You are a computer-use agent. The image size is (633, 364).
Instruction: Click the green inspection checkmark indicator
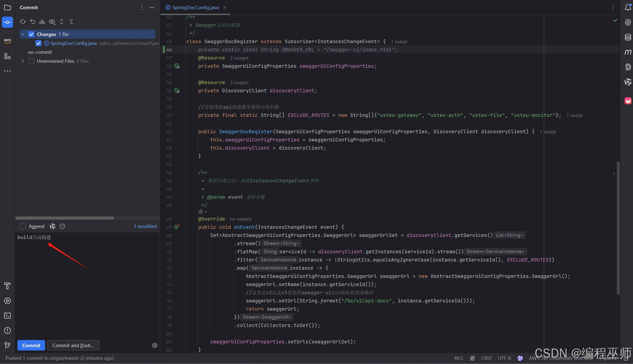615,20
